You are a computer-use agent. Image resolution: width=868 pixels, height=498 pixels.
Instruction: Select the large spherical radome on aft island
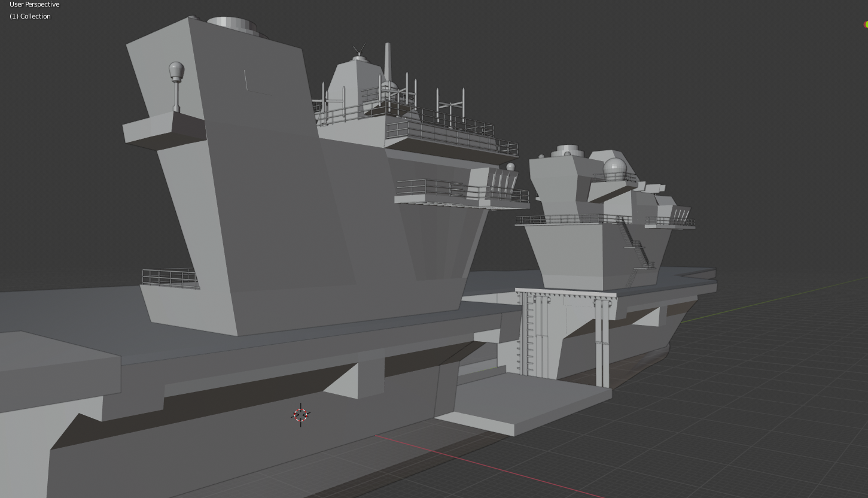pyautogui.click(x=614, y=169)
